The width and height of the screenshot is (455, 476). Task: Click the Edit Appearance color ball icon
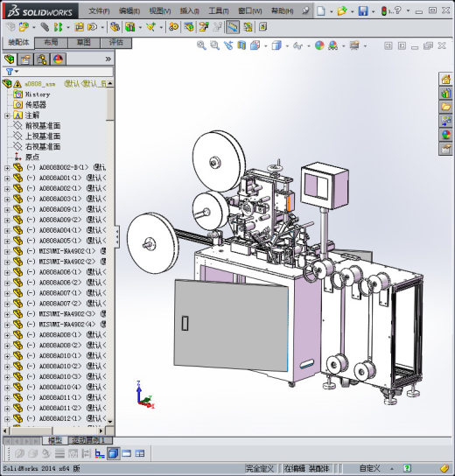[x=319, y=45]
